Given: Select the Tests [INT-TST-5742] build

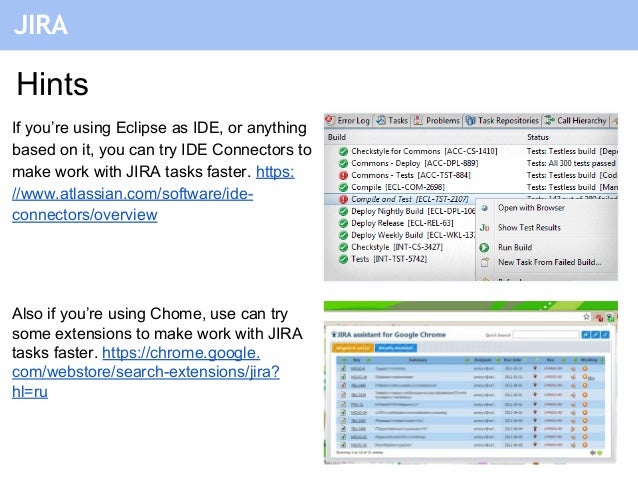Looking at the screenshot, I should 389,259.
